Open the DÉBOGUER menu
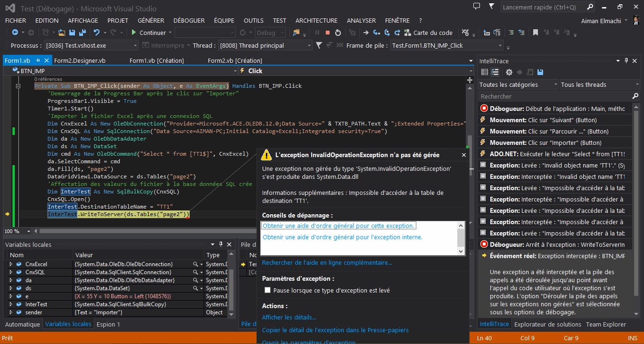Image resolution: width=644 pixels, height=344 pixels. [x=189, y=20]
